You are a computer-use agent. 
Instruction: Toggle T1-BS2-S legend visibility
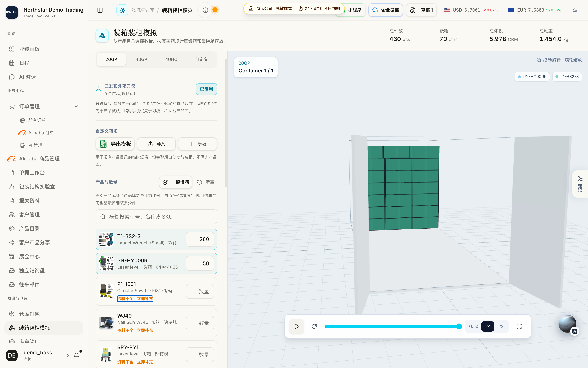tap(567, 77)
